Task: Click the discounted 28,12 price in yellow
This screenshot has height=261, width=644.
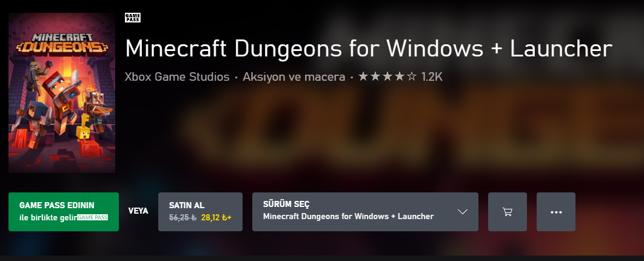Action: pyautogui.click(x=210, y=217)
